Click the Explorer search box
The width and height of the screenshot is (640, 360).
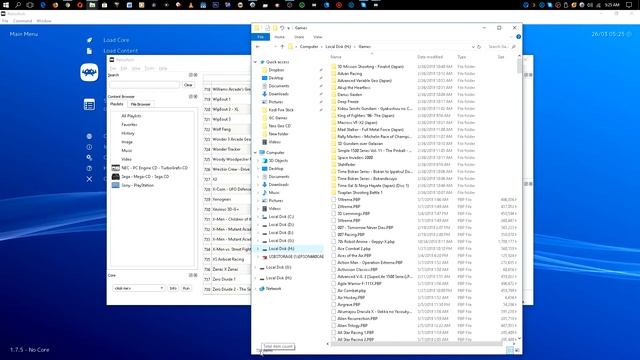coord(502,47)
